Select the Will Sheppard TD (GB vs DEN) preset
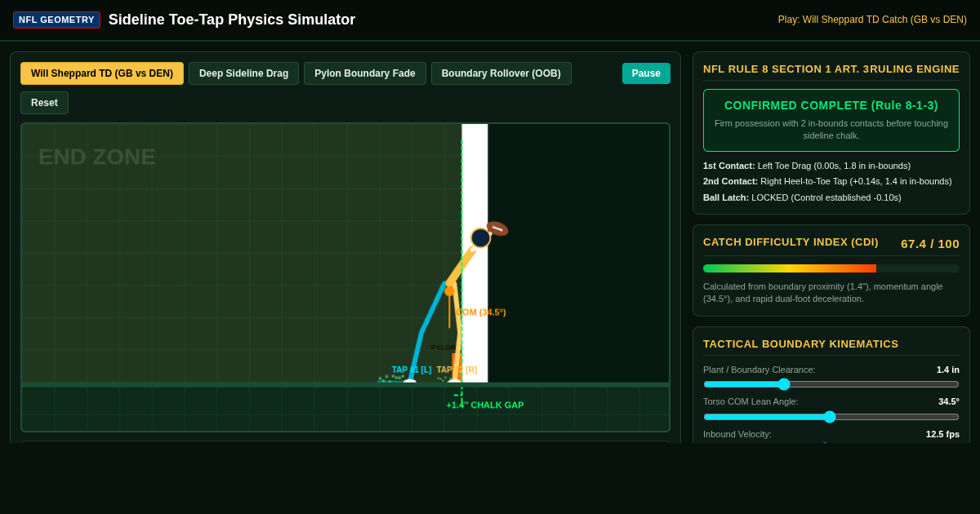 [x=102, y=73]
